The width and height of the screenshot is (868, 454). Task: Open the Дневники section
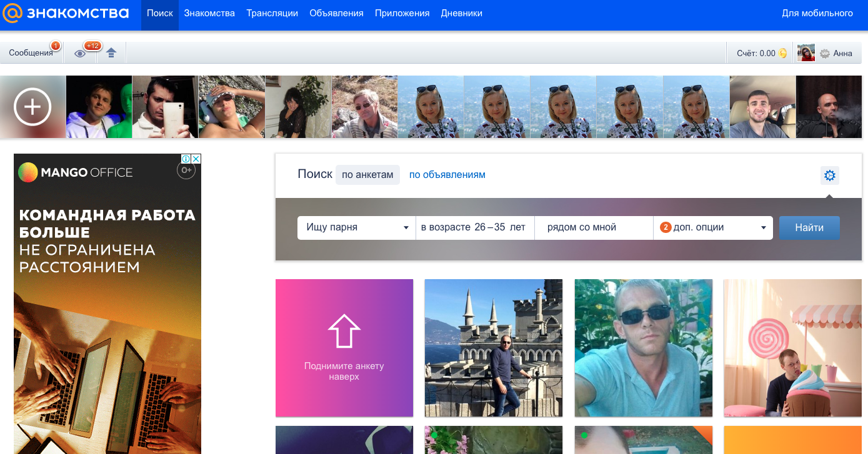[461, 13]
